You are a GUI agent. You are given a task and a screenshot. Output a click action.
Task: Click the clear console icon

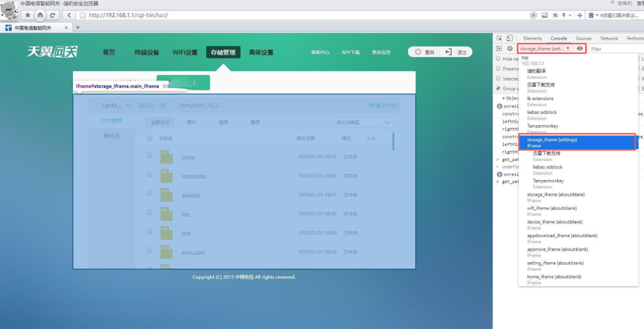509,48
